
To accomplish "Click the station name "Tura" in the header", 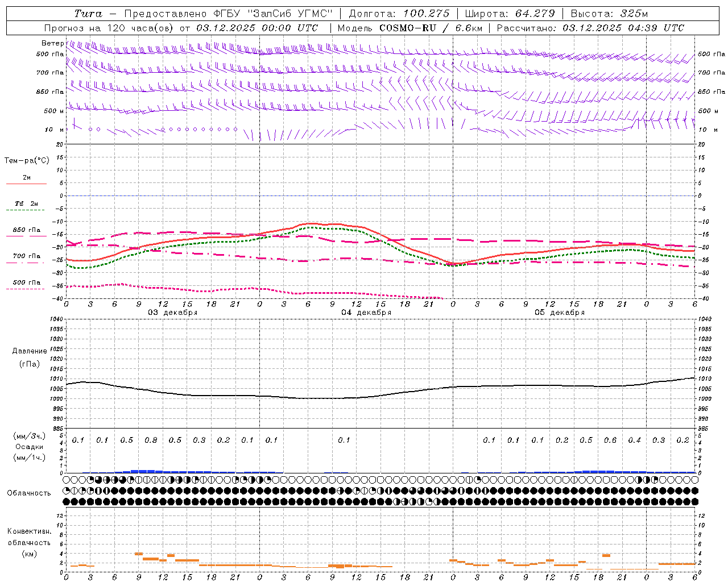I will [x=88, y=14].
